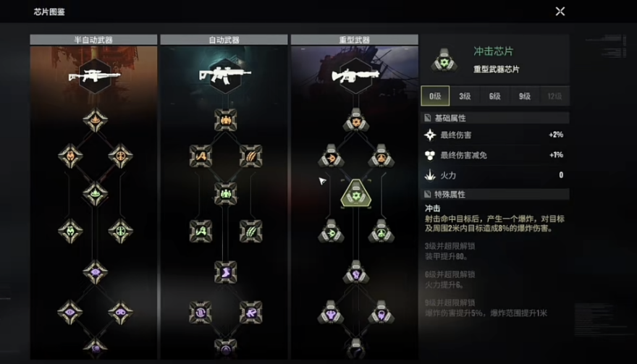
Task: Select the greyed-out 12级 level tab
Action: pyautogui.click(x=554, y=96)
